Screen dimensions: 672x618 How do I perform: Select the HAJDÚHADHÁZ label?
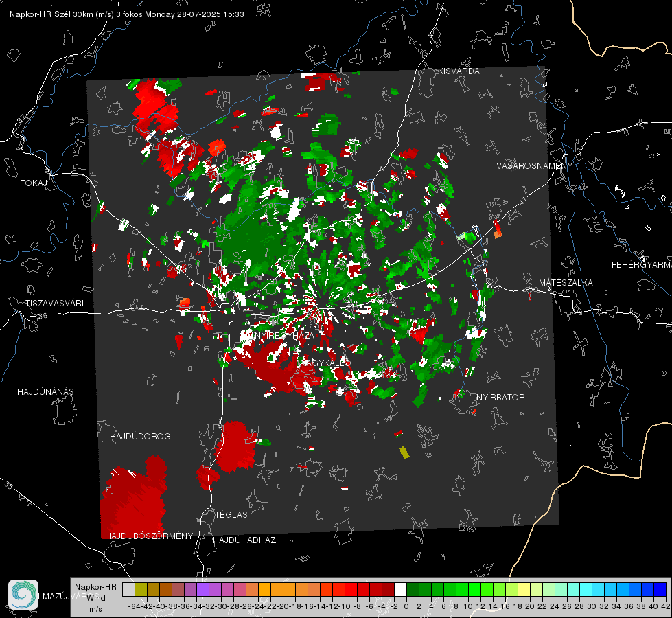[244, 540]
